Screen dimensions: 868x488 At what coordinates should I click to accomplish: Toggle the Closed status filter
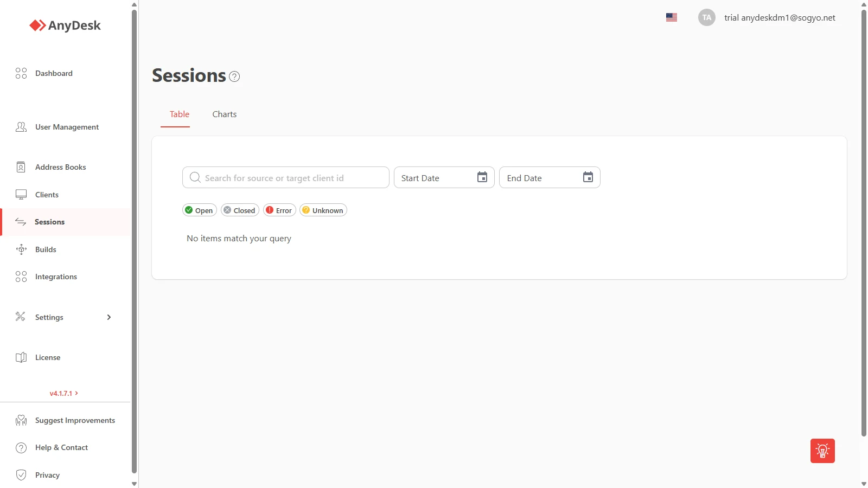tap(240, 210)
